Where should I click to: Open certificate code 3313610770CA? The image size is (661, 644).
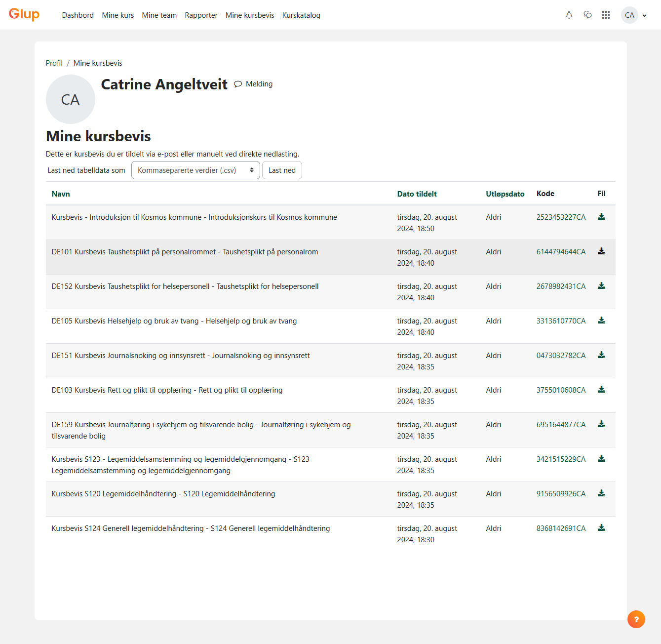click(561, 321)
